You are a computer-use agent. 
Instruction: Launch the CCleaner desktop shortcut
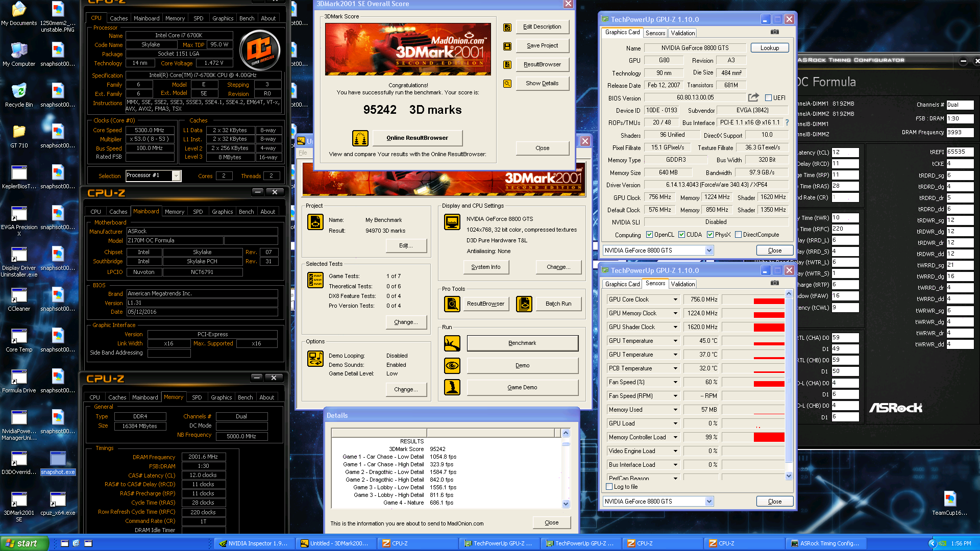[19, 299]
